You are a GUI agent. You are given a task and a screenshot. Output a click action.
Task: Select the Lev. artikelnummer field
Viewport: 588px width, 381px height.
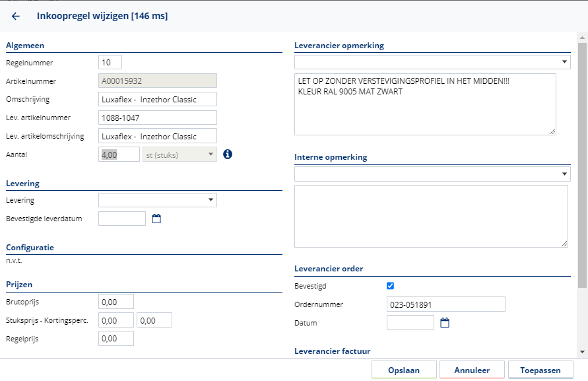click(x=158, y=118)
